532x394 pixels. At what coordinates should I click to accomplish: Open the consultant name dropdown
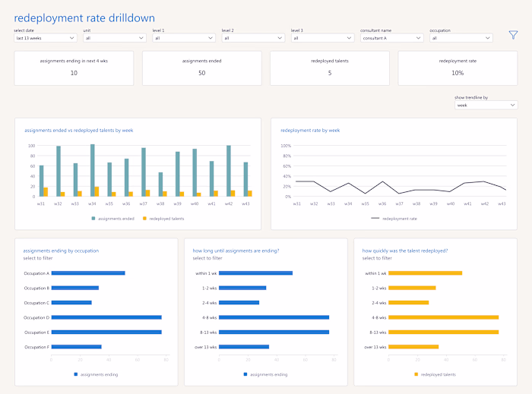coord(391,38)
